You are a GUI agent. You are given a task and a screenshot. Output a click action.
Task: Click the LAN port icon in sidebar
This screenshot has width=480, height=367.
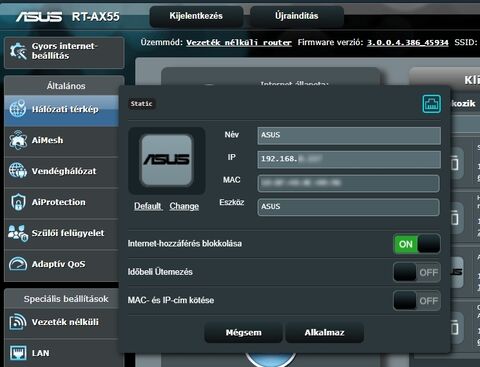(x=18, y=353)
